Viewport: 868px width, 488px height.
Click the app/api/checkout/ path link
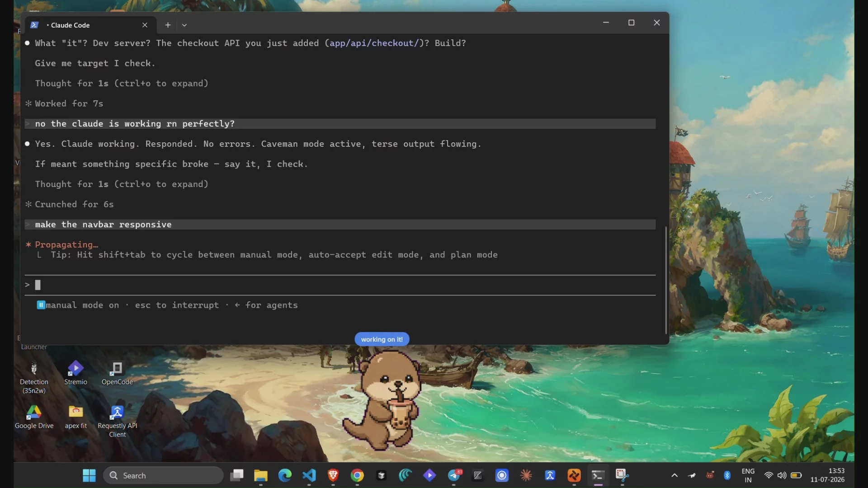tap(374, 43)
